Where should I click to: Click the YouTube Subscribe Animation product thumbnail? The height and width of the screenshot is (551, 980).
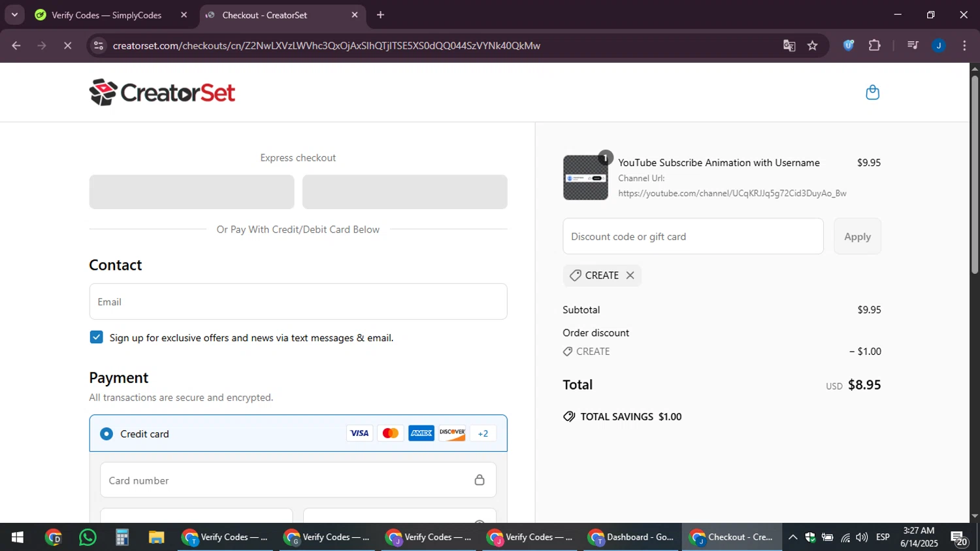[585, 178]
